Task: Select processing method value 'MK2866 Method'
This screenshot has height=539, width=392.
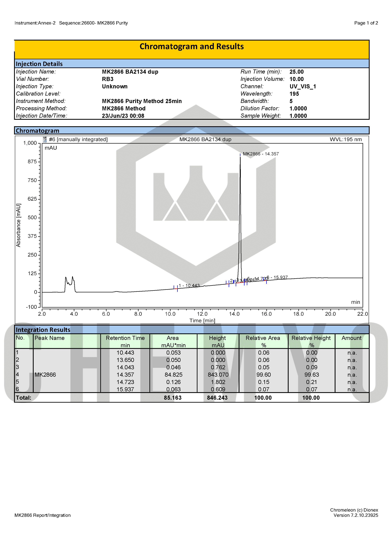Action: (124, 109)
